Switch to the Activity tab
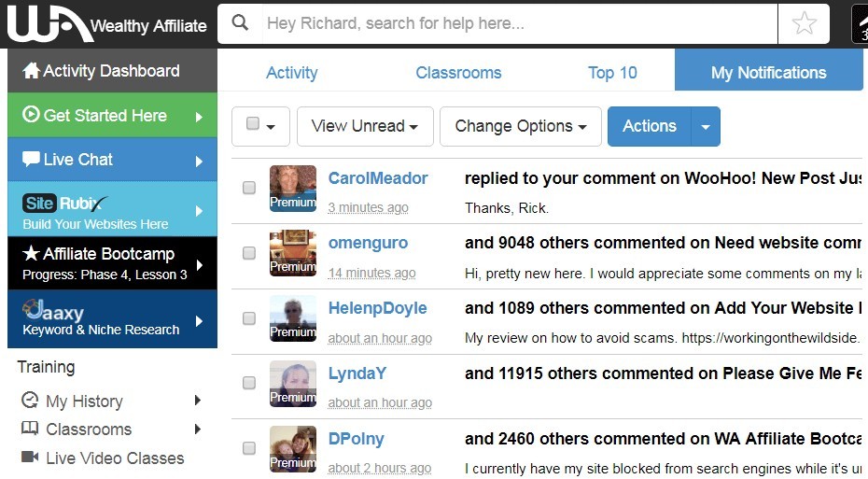This screenshot has height=479, width=868. point(292,73)
